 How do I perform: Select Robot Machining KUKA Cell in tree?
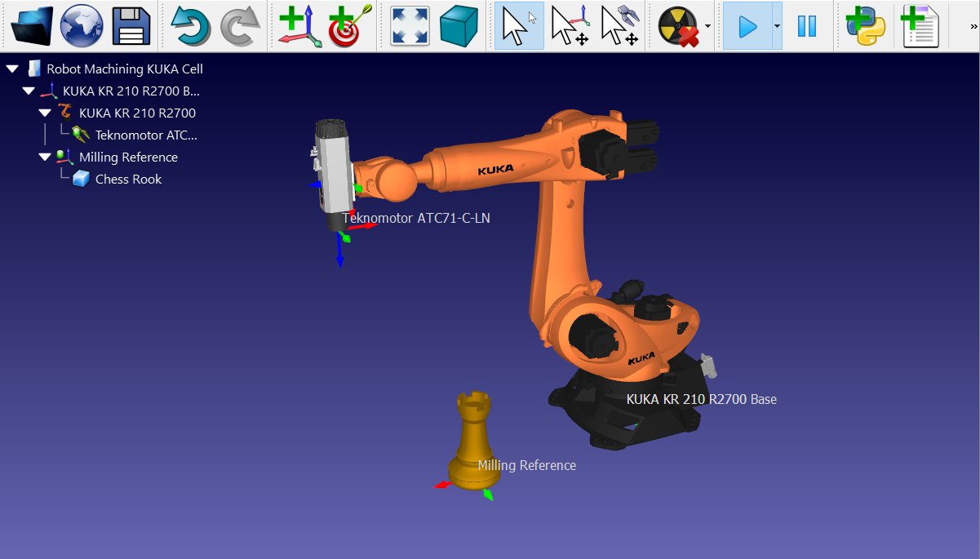click(125, 69)
